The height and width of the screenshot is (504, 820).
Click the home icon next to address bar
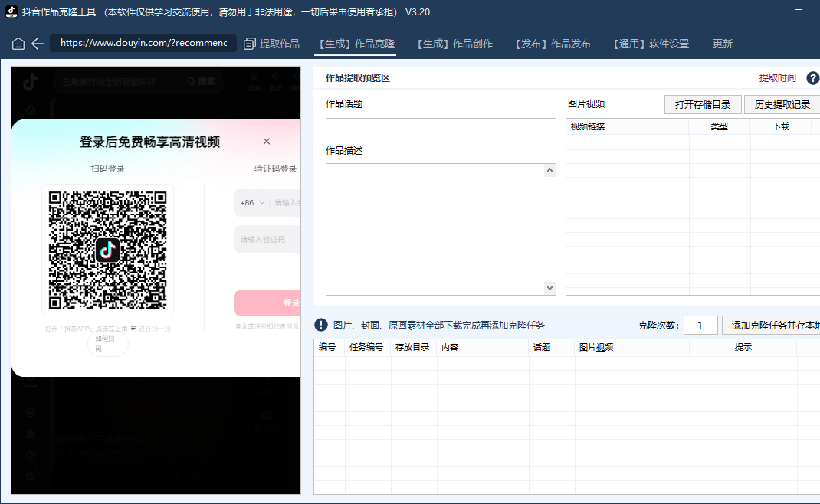pyautogui.click(x=18, y=44)
